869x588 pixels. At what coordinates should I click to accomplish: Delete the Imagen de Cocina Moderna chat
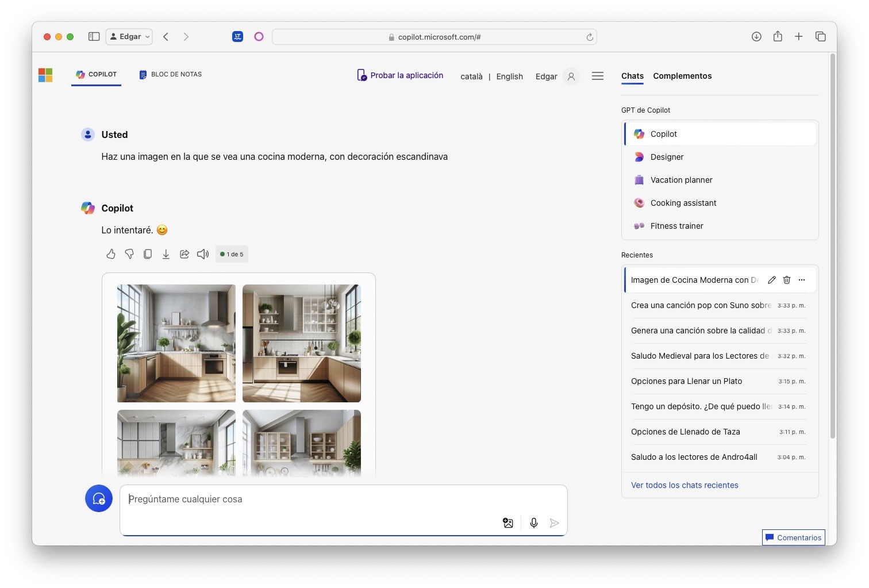pyautogui.click(x=787, y=280)
